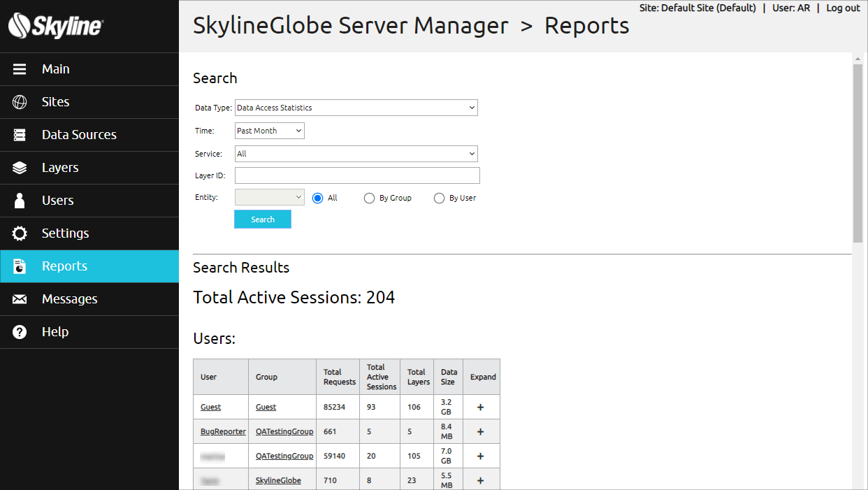Open the Settings sidebar item
This screenshot has height=490, width=868.
point(89,233)
